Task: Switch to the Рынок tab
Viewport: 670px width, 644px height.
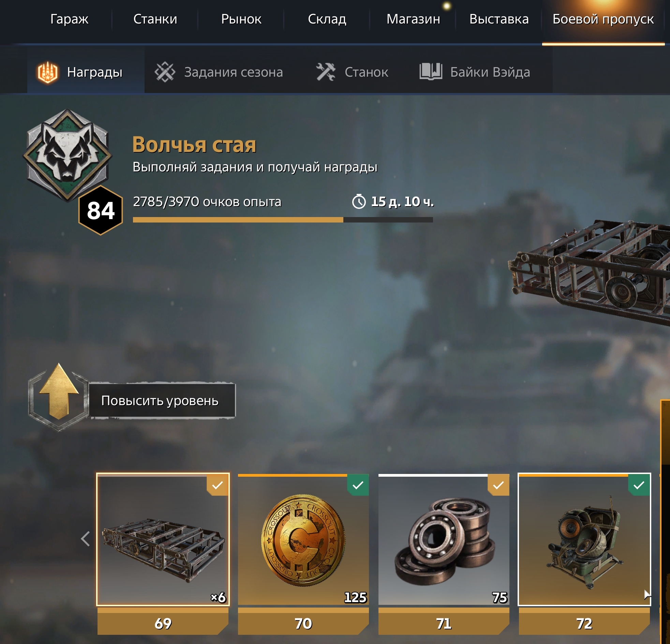Action: (x=241, y=19)
